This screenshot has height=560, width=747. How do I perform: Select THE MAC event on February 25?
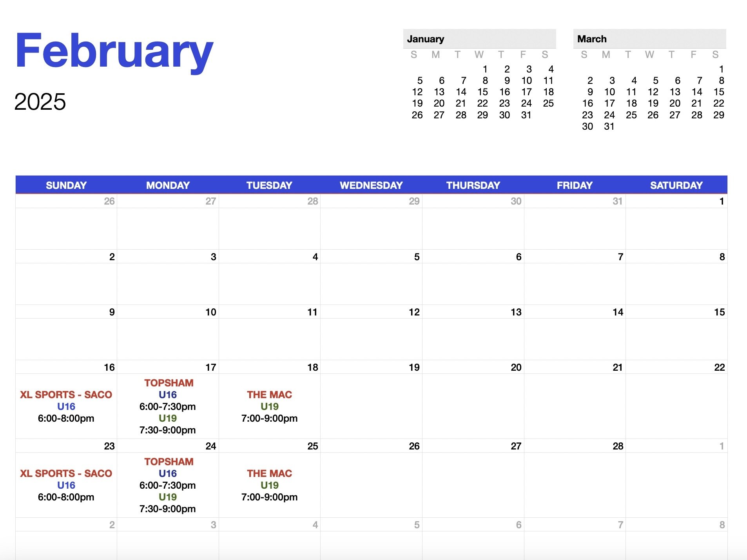tap(269, 473)
